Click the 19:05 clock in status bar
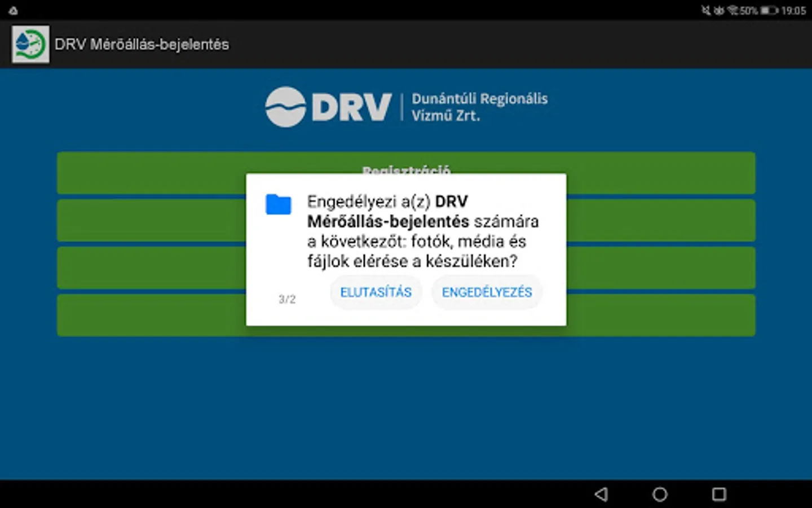 coord(793,11)
